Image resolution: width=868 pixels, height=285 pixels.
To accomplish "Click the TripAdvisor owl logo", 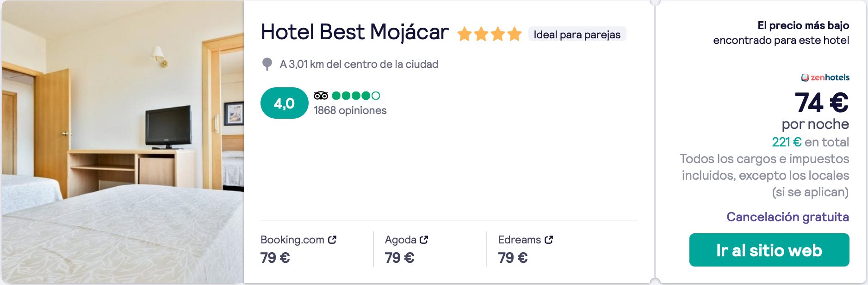I will (x=321, y=96).
